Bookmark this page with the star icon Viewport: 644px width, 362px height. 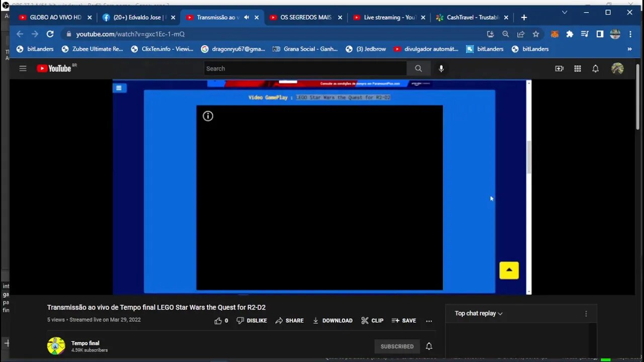tap(536, 34)
